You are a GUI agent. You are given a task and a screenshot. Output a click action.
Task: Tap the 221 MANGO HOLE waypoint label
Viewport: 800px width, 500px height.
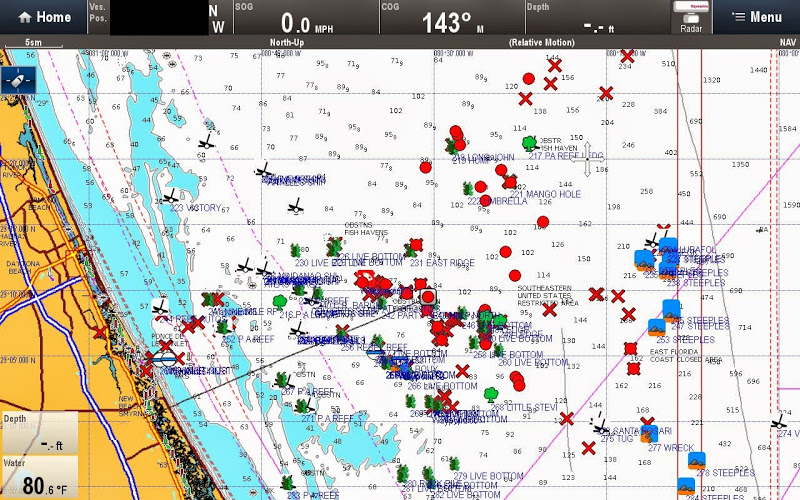545,194
